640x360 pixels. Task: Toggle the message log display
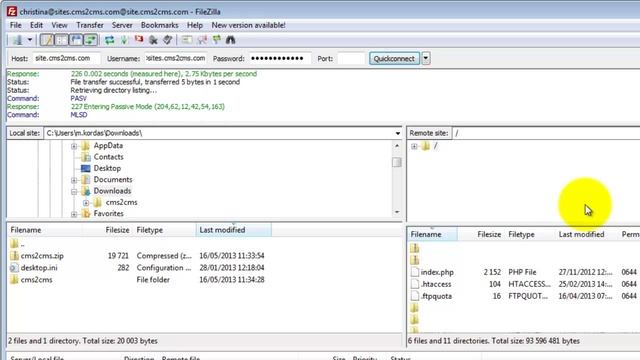(x=47, y=40)
